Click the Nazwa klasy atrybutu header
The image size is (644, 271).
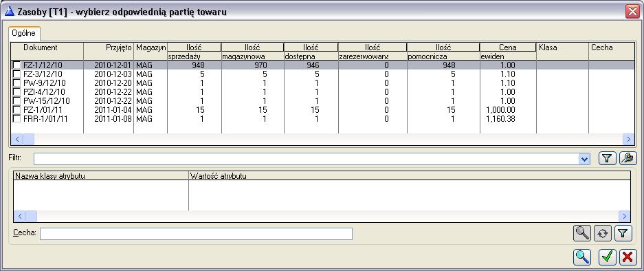pos(101,176)
